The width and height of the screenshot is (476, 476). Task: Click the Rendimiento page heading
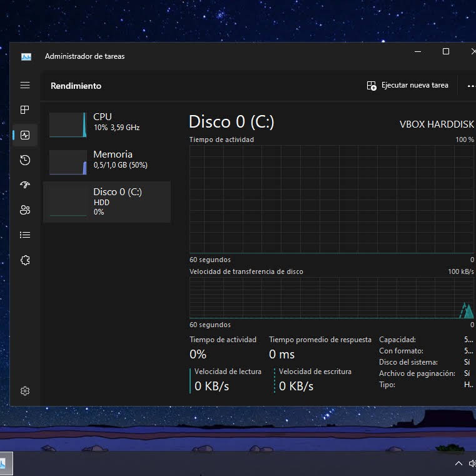pyautogui.click(x=76, y=86)
